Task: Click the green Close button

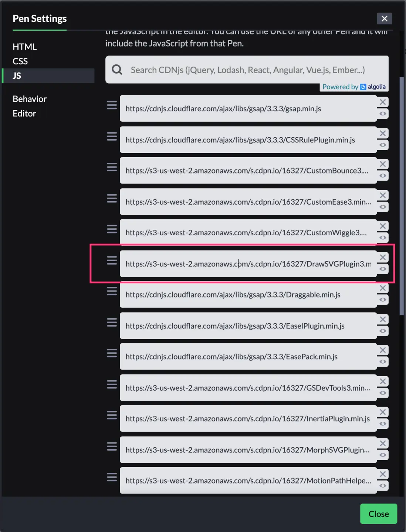Action: point(379,514)
